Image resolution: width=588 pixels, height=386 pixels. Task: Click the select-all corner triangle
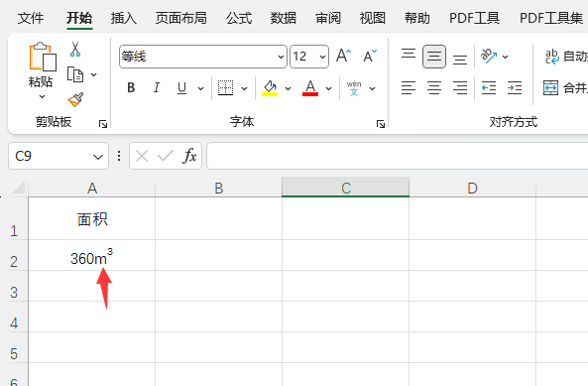click(x=19, y=188)
